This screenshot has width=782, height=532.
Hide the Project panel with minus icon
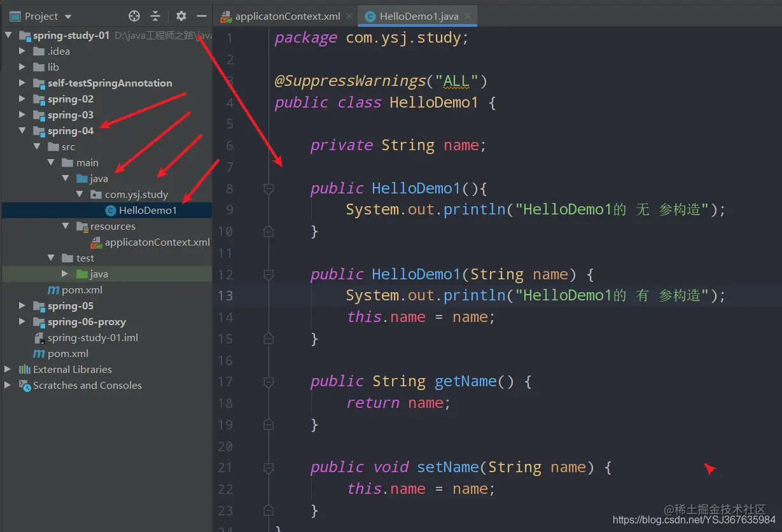pos(202,16)
